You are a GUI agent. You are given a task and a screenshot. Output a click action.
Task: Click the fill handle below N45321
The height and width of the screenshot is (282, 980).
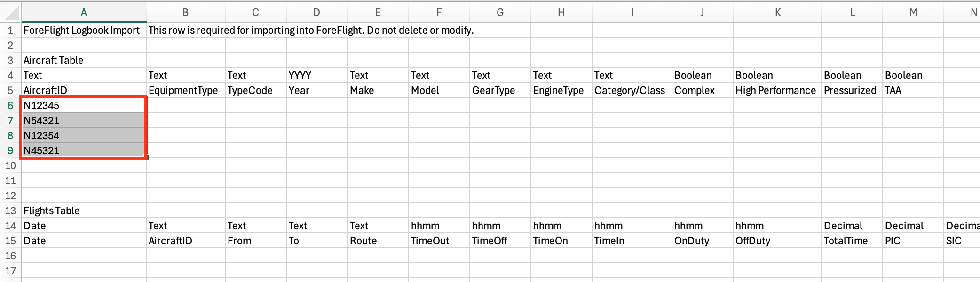[x=147, y=157]
